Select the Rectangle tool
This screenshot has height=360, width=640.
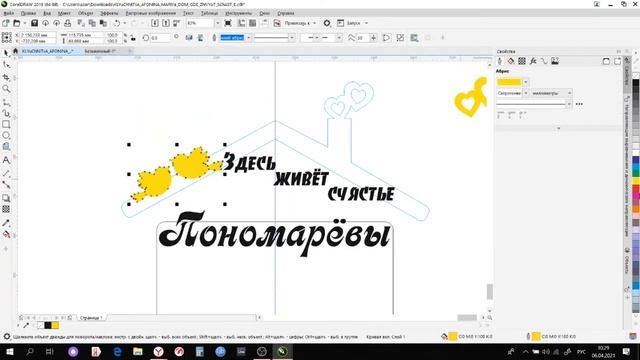pos(6,124)
